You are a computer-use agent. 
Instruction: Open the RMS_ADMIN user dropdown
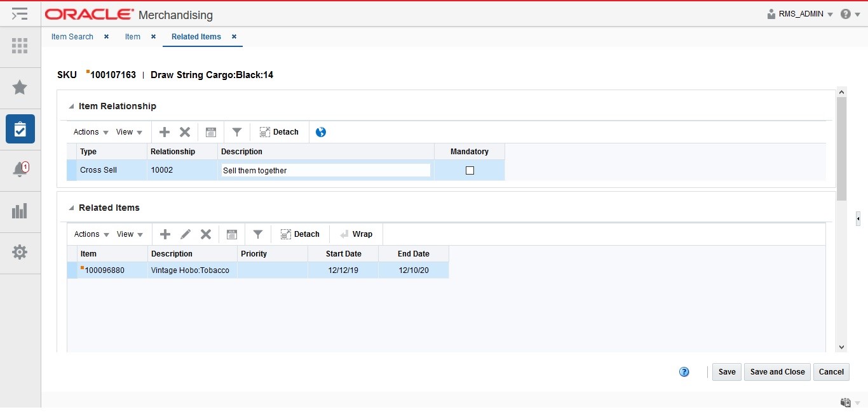800,14
